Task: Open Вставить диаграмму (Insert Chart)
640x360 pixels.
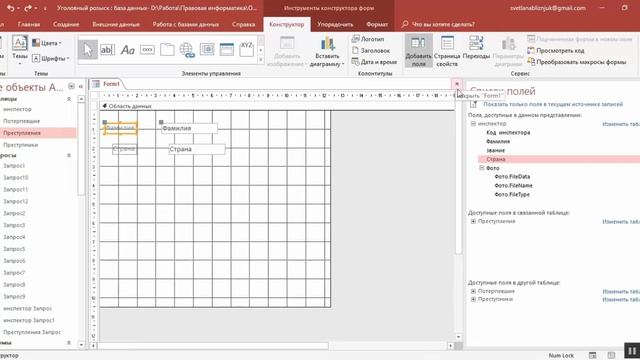Action: [327, 51]
